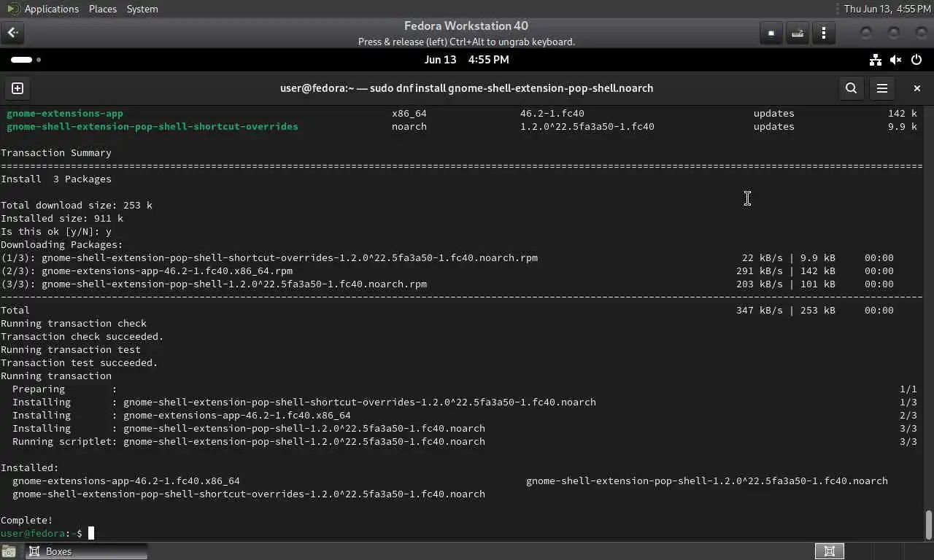
Task: Click the Fedora Workstation 40 title
Action: click(x=466, y=26)
